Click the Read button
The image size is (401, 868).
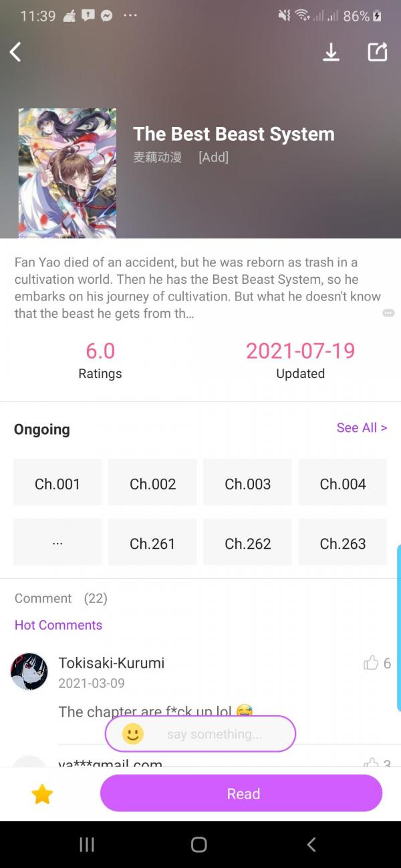[x=241, y=794]
